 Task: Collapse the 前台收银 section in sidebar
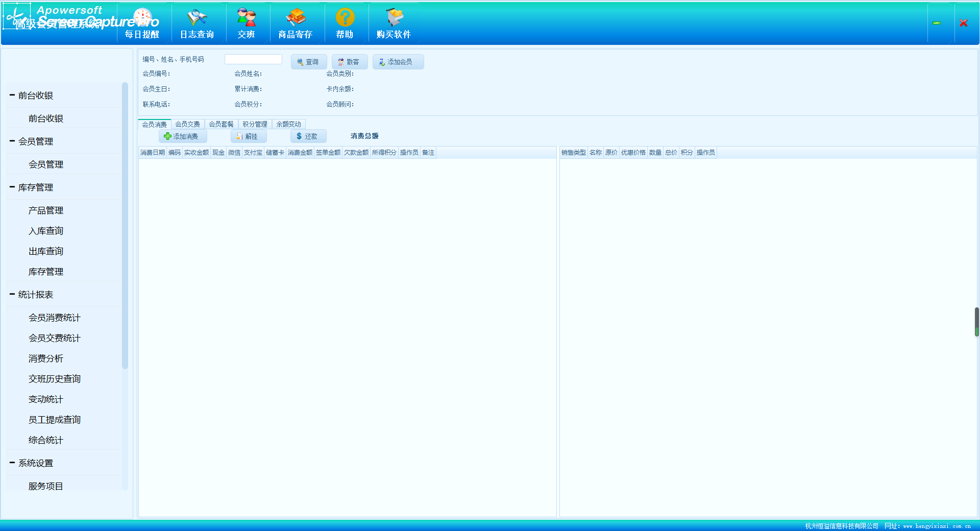[x=12, y=95]
